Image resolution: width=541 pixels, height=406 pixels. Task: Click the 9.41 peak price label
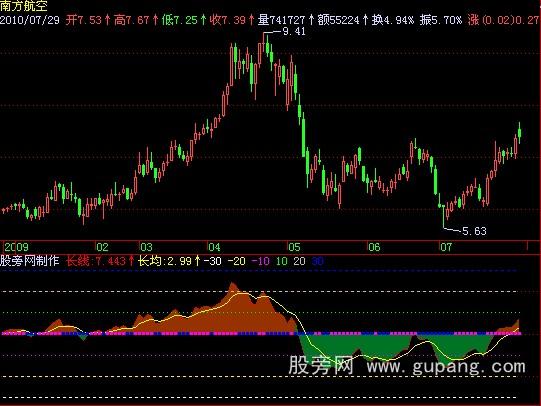pos(294,31)
